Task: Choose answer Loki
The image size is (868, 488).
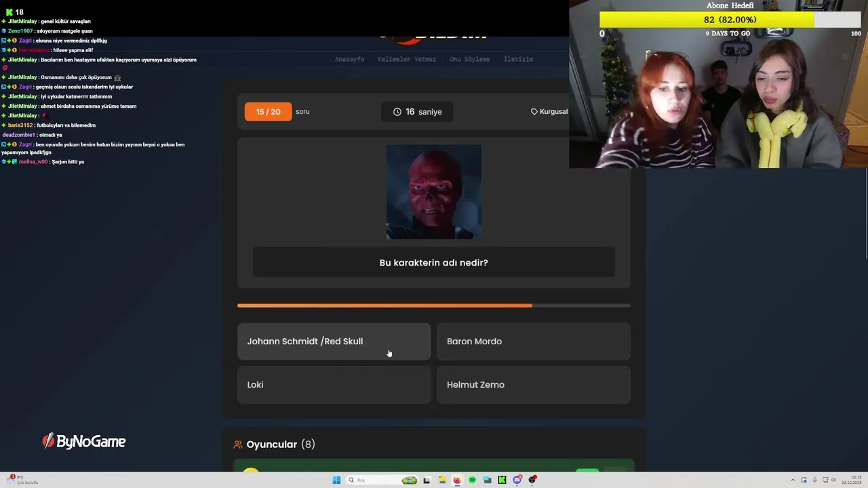Action: tap(334, 384)
